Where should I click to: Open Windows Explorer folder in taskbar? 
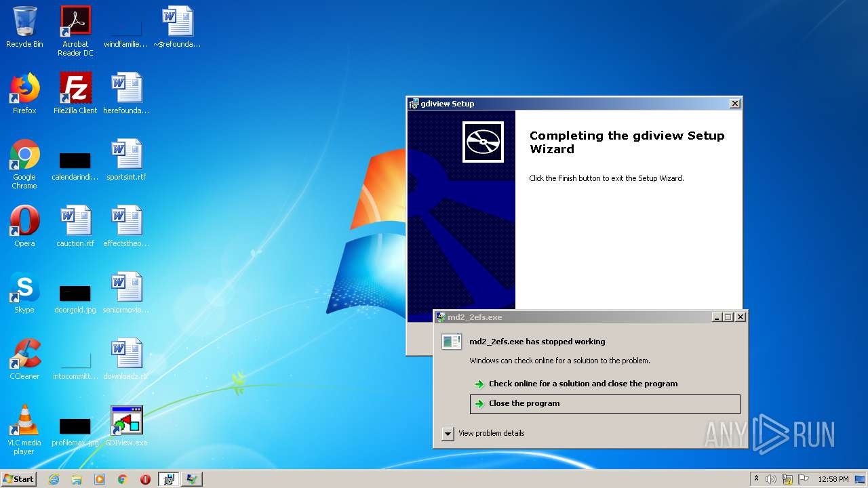click(x=77, y=479)
